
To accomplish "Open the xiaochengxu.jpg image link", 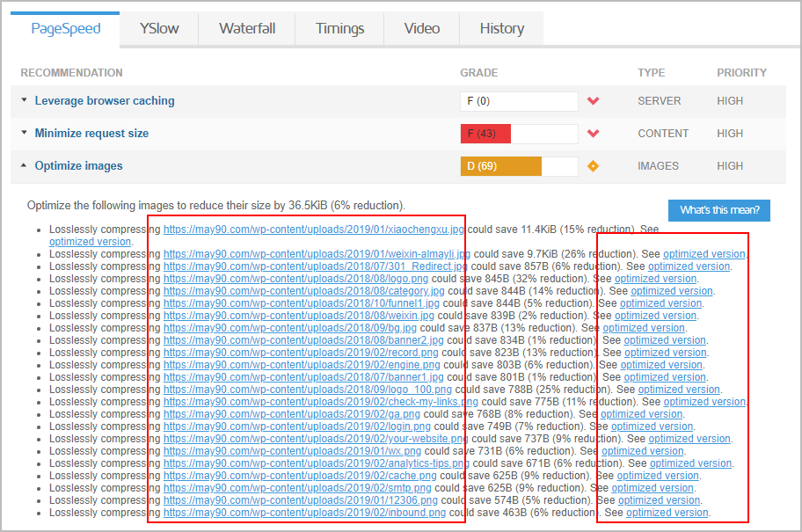I will [x=313, y=230].
